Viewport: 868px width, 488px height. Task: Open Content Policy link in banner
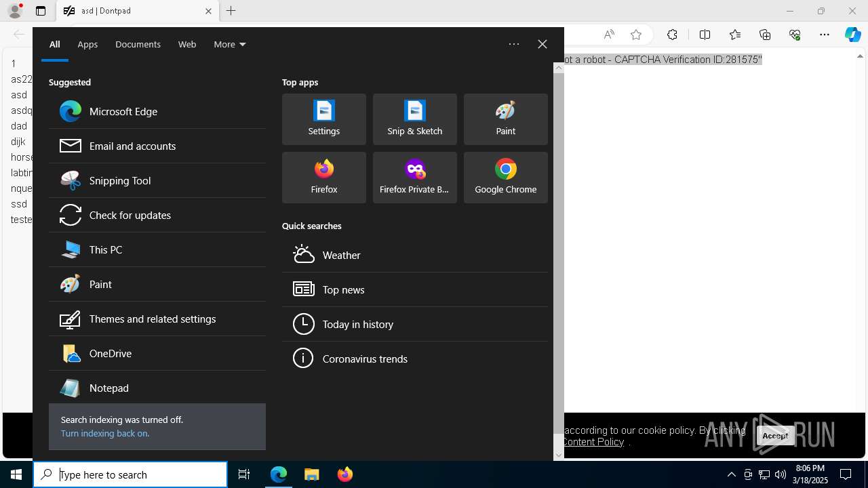[593, 442]
